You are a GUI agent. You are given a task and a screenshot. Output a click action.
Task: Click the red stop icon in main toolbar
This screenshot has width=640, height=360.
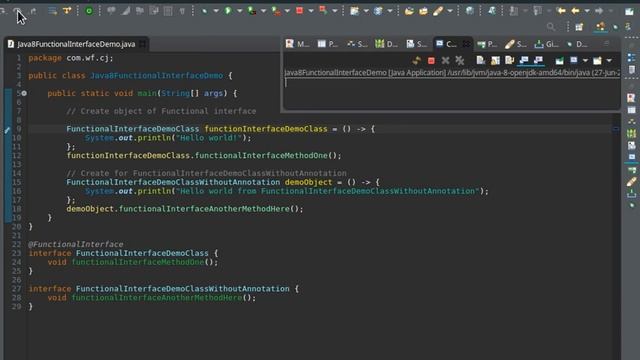pos(300,11)
